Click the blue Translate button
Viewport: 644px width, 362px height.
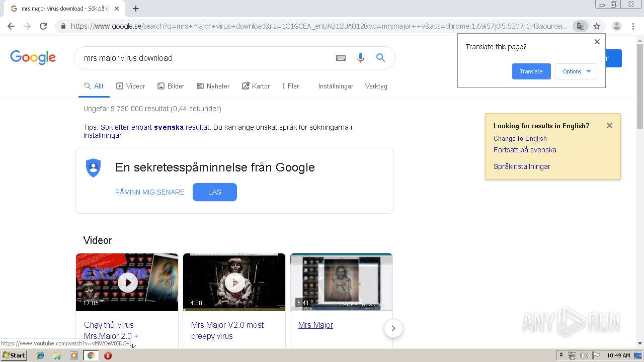click(x=531, y=71)
